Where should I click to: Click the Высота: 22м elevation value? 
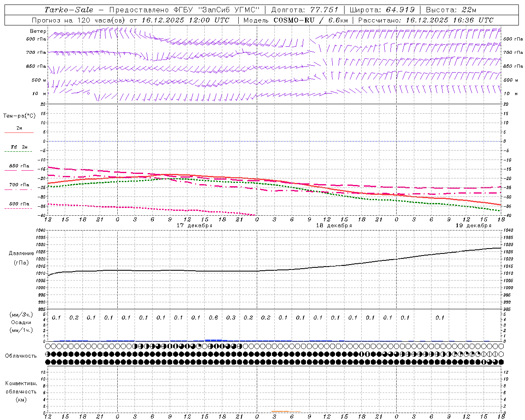click(451, 10)
